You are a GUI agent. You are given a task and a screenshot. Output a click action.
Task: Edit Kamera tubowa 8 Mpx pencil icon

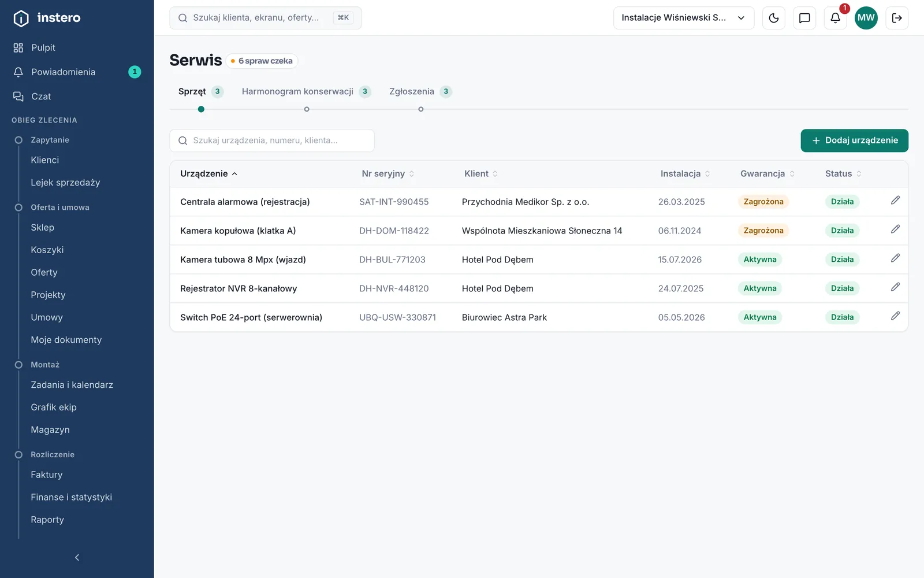click(895, 258)
